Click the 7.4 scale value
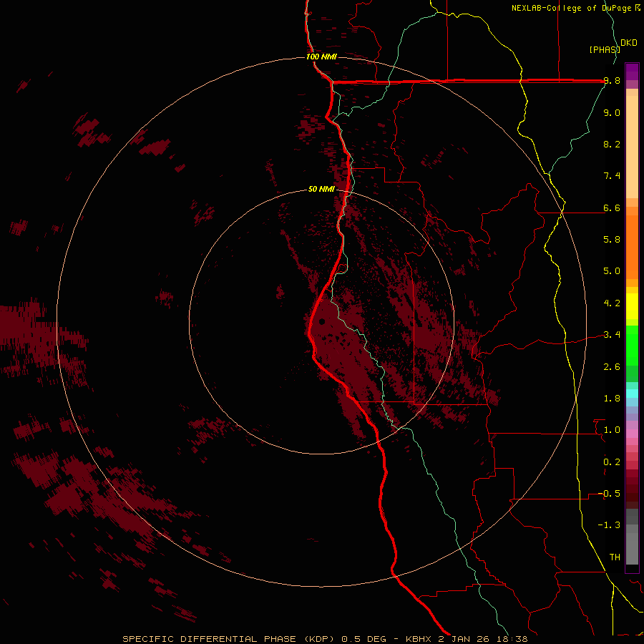The width and height of the screenshot is (644, 644). 612,176
